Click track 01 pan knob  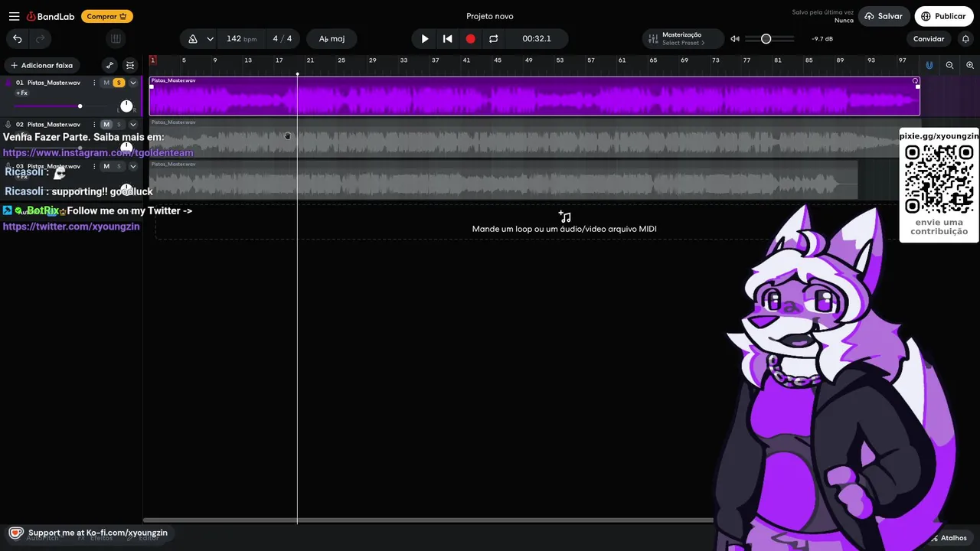(x=126, y=106)
